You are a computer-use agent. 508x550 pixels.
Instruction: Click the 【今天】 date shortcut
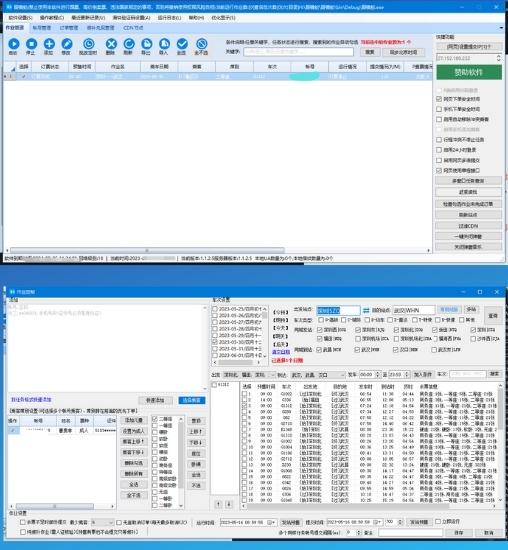(x=281, y=328)
